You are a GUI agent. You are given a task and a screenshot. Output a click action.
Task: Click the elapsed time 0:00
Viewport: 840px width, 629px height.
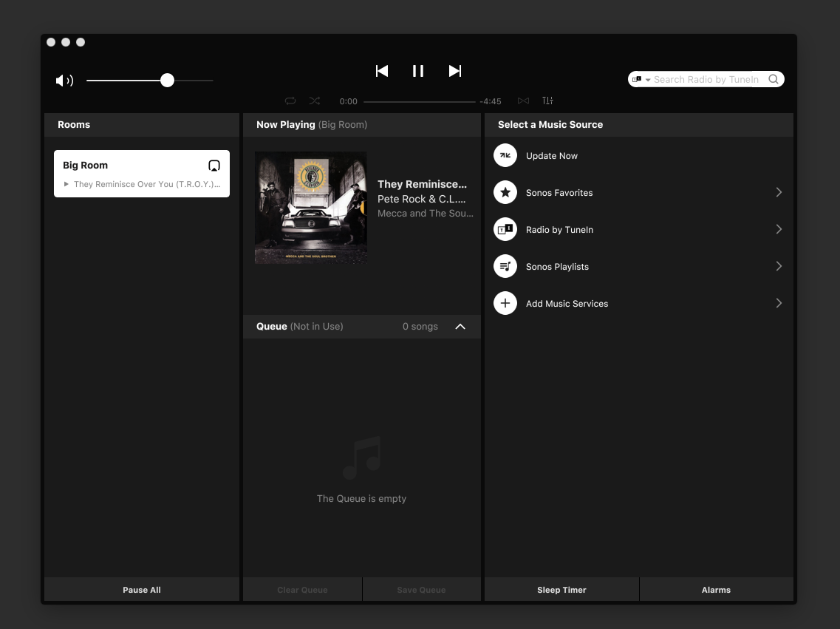coord(348,101)
